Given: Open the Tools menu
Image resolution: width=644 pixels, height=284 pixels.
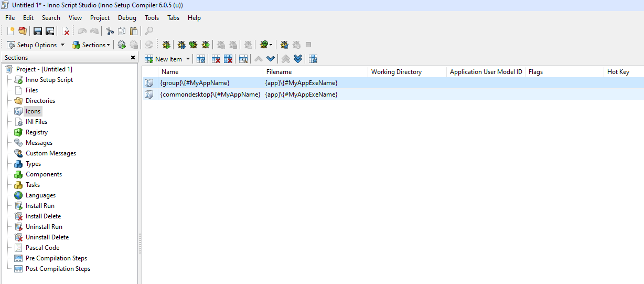Looking at the screenshot, I should (x=152, y=17).
